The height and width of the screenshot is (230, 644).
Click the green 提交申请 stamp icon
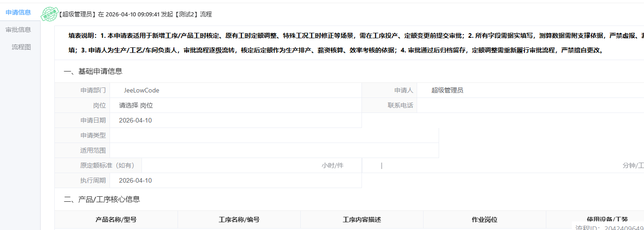pos(48,14)
